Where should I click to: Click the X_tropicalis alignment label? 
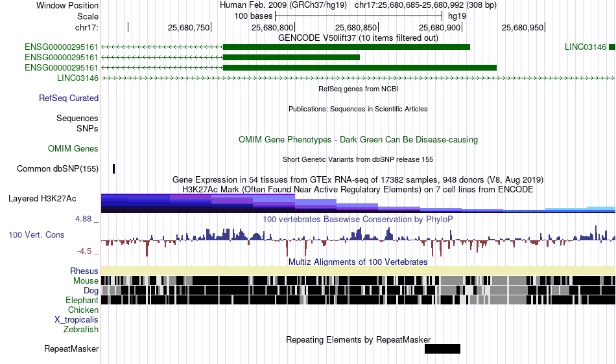(77, 320)
